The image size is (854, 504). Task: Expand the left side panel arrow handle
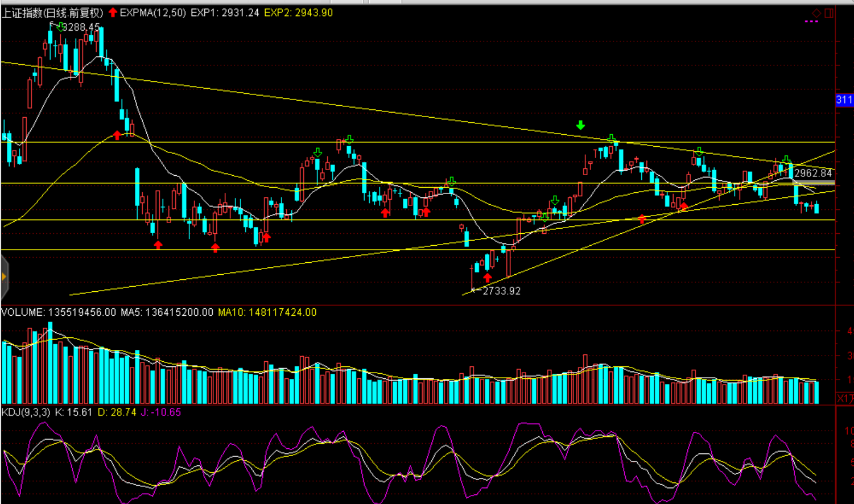click(x=4, y=277)
